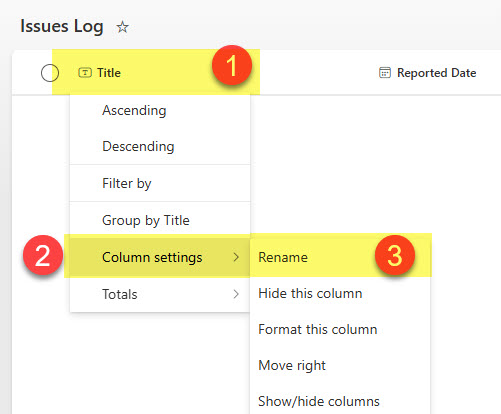This screenshot has width=501, height=414.
Task: Expand the Totals chevron arrow
Action: coord(236,294)
